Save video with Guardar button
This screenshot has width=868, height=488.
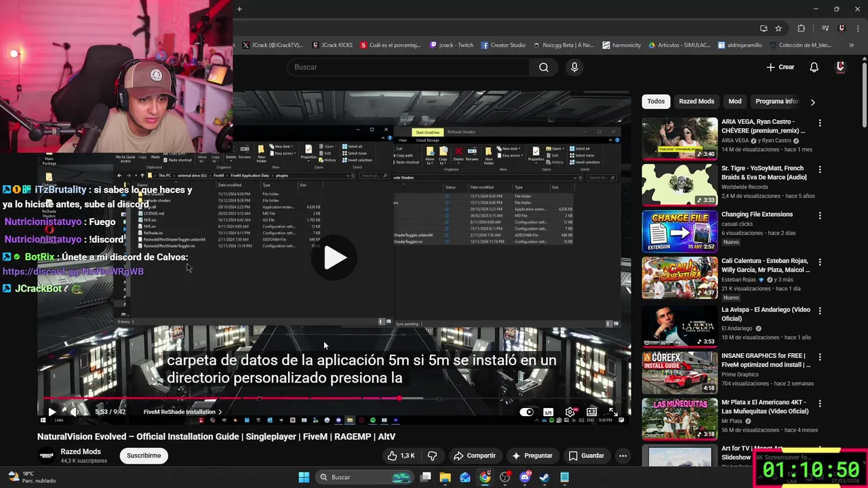[587, 455]
